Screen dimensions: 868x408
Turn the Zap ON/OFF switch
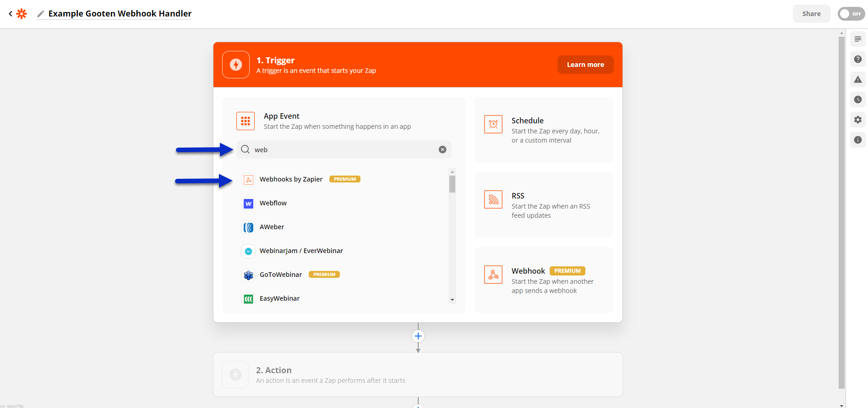(x=851, y=14)
